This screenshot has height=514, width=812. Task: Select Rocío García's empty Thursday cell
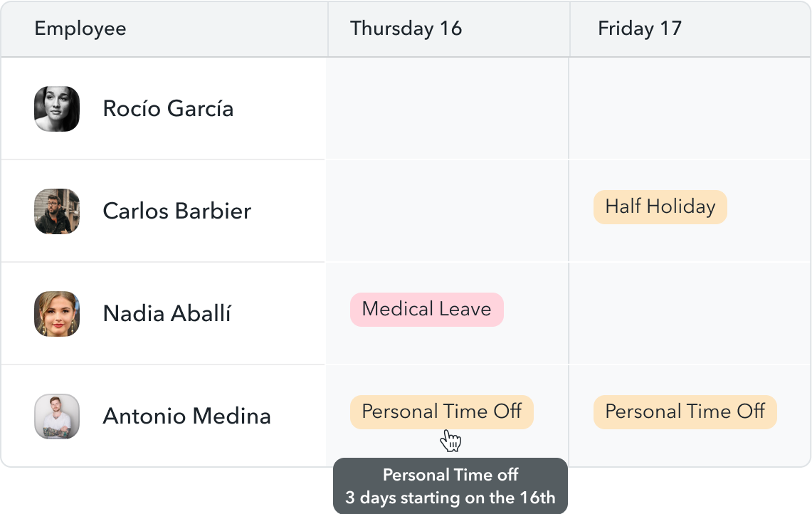[447, 109]
